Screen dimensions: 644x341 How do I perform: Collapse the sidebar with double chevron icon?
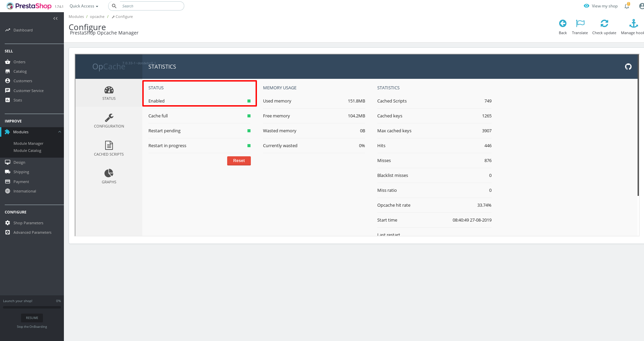(55, 19)
